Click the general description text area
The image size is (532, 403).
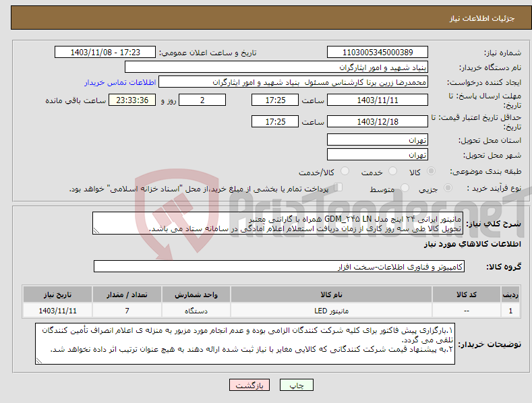point(278,223)
